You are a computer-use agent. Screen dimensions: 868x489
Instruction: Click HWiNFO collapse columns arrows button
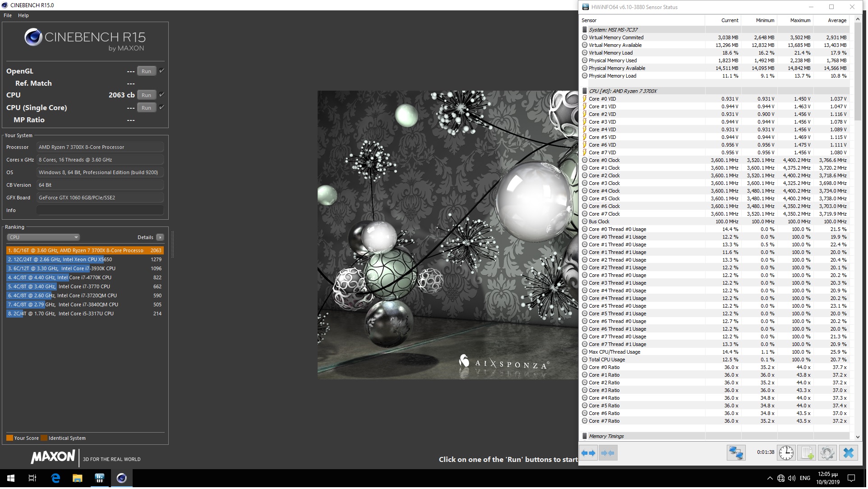(x=609, y=454)
